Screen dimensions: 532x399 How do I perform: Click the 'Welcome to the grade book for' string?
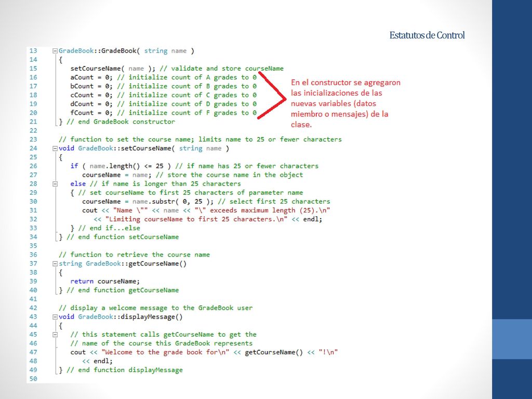165,352
